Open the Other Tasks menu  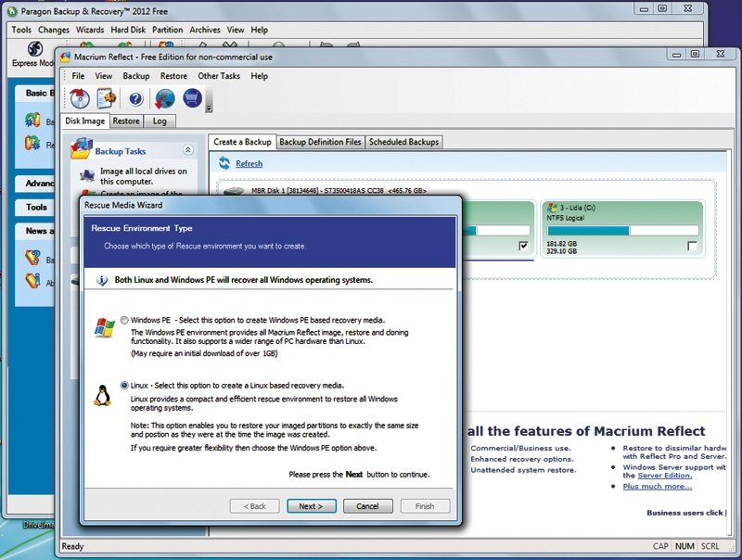[219, 76]
